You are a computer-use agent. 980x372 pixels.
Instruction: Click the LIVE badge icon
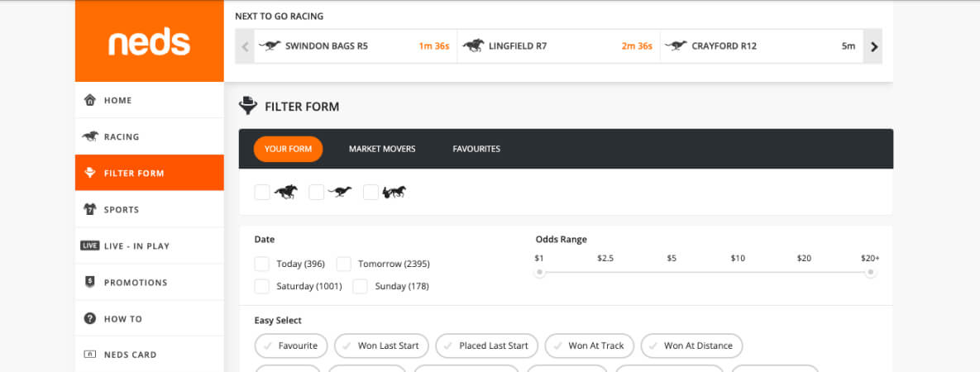90,246
